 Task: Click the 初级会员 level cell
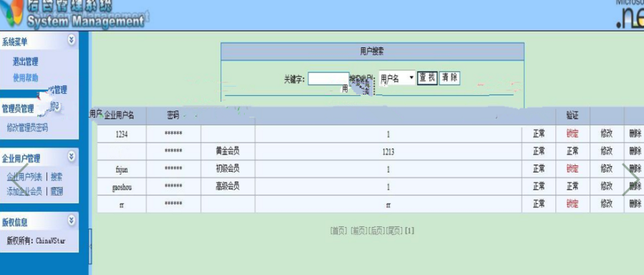[228, 168]
